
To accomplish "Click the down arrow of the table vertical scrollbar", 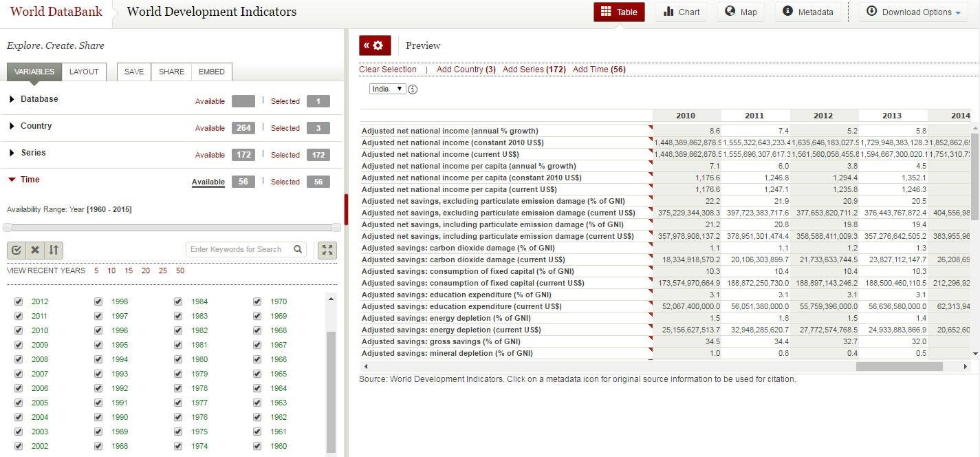I will coord(974,354).
